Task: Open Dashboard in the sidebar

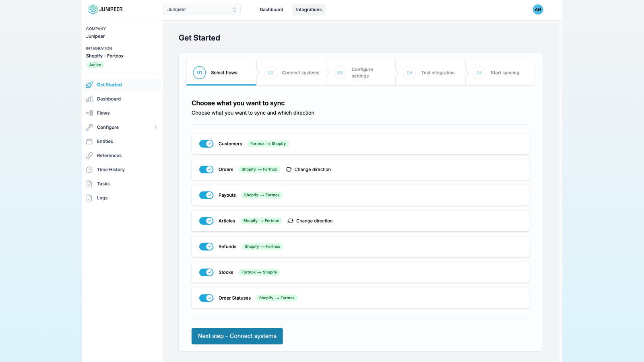Action: click(x=122, y=99)
